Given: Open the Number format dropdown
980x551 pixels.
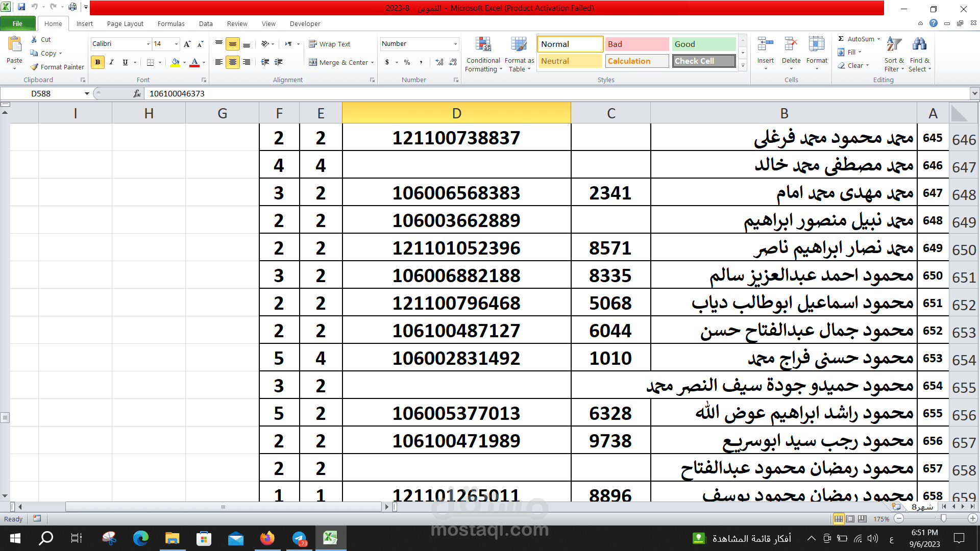Looking at the screenshot, I should tap(455, 44).
